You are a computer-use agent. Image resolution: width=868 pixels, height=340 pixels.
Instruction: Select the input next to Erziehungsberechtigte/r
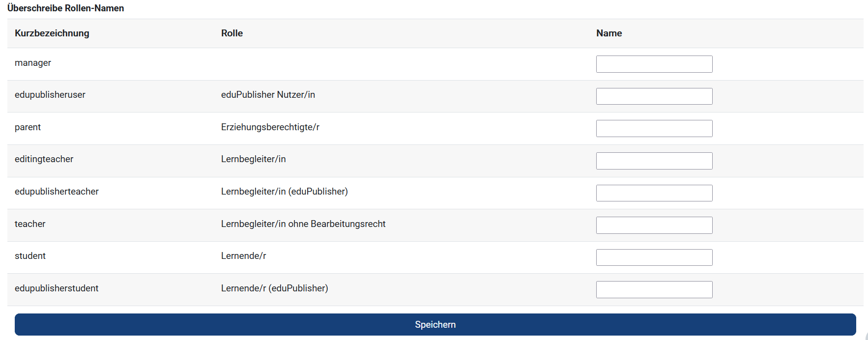tap(654, 128)
